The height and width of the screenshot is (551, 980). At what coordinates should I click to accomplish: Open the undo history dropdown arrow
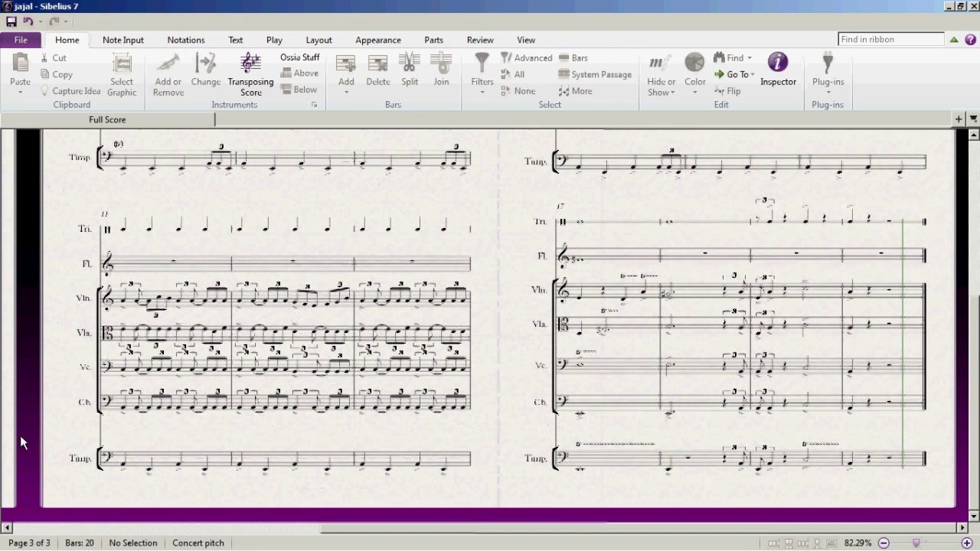[x=40, y=21]
